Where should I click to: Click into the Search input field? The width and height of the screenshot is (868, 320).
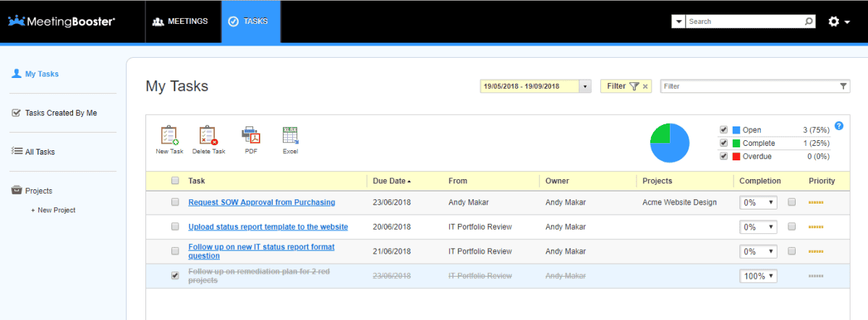tap(744, 22)
